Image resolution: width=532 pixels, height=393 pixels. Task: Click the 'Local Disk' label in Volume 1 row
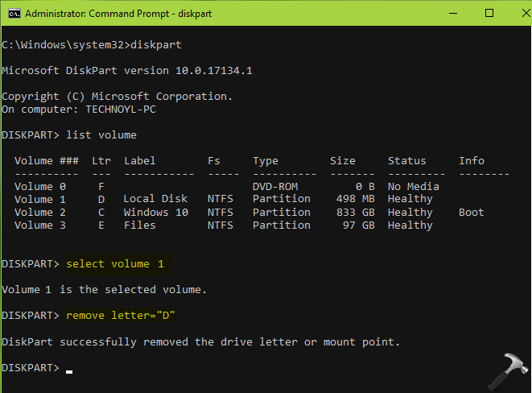click(155, 199)
